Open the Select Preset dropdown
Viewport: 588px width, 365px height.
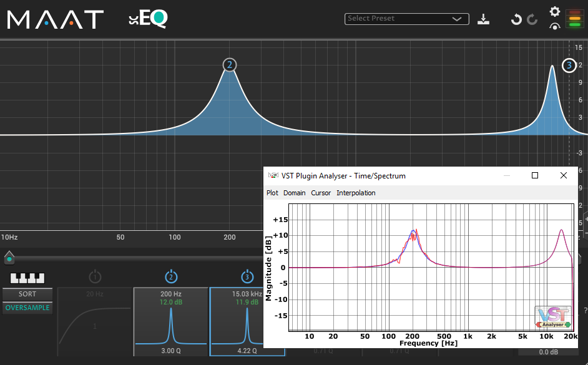tap(406, 19)
